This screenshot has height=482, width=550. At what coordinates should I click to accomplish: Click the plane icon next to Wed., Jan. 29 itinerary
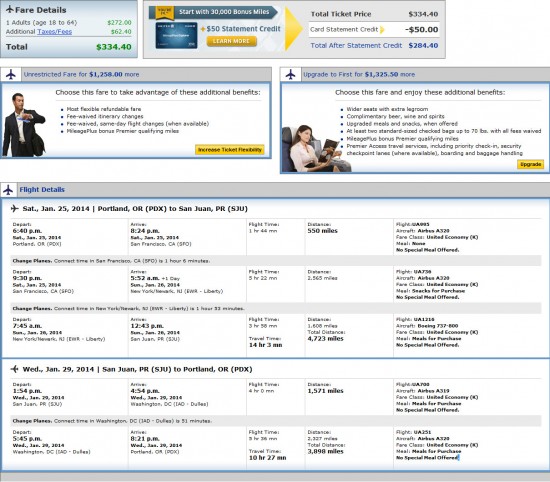(14, 369)
